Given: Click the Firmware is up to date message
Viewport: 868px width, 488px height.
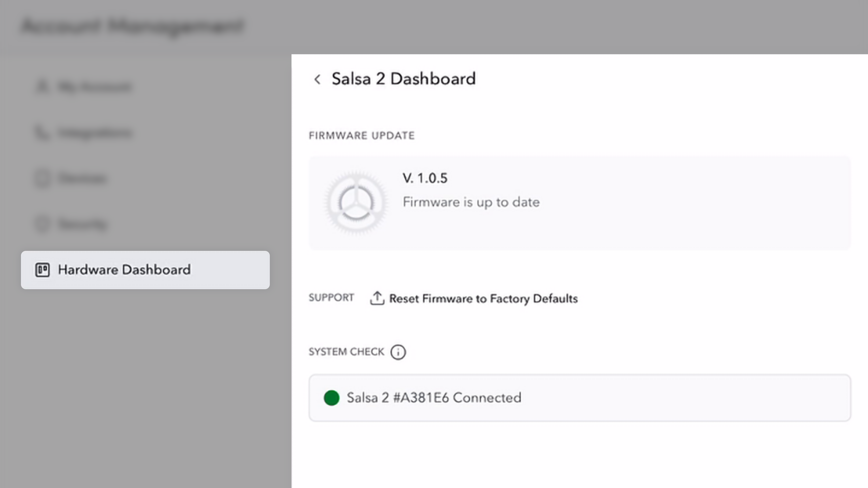Looking at the screenshot, I should [x=471, y=202].
